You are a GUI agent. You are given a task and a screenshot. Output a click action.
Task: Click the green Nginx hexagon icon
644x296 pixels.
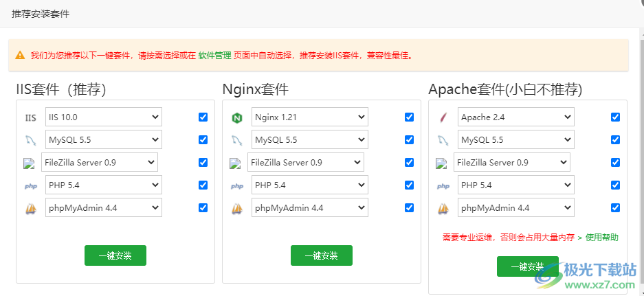pos(237,118)
